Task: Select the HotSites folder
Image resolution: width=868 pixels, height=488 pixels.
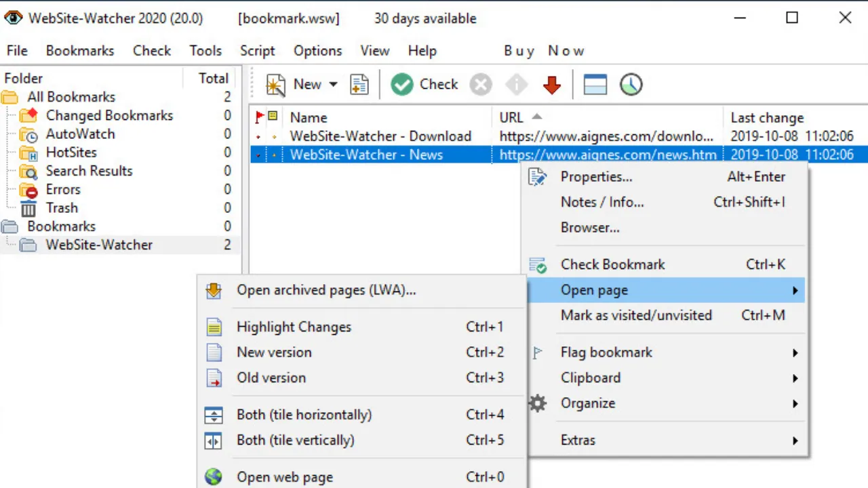Action: point(71,152)
